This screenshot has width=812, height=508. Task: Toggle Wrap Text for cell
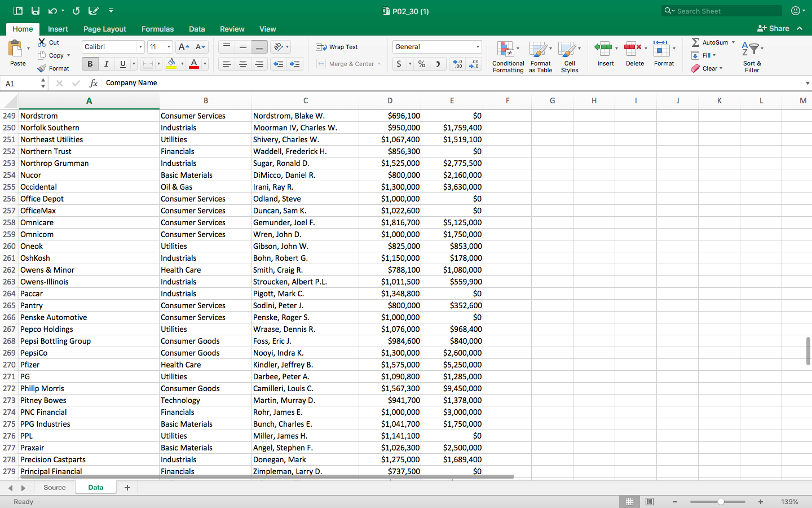coord(337,47)
